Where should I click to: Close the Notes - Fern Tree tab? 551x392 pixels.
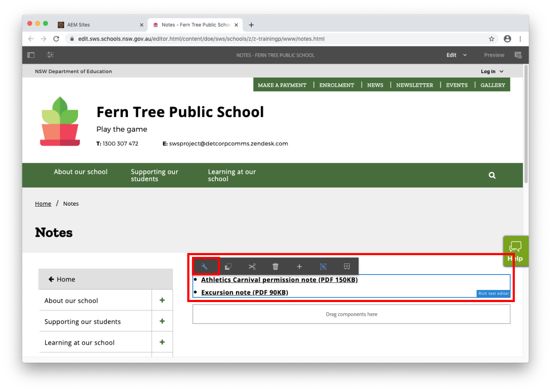(x=236, y=25)
